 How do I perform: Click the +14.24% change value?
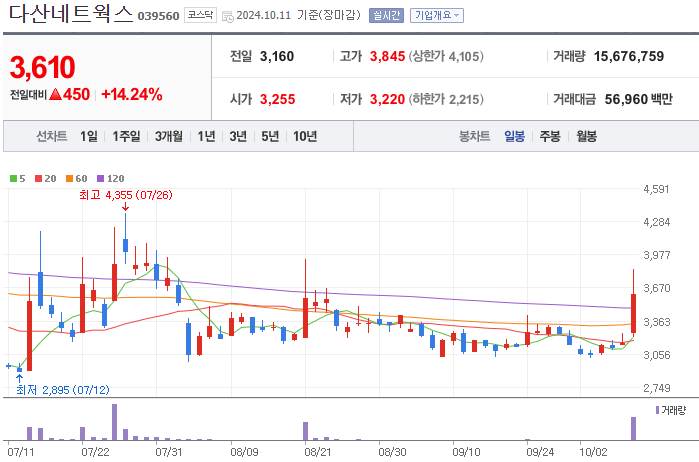tap(132, 94)
